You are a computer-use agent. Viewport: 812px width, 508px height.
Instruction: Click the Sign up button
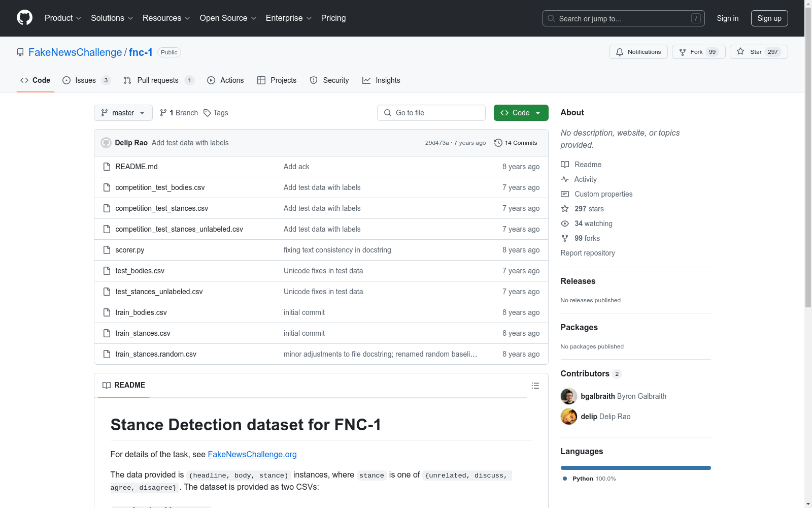pyautogui.click(x=769, y=18)
